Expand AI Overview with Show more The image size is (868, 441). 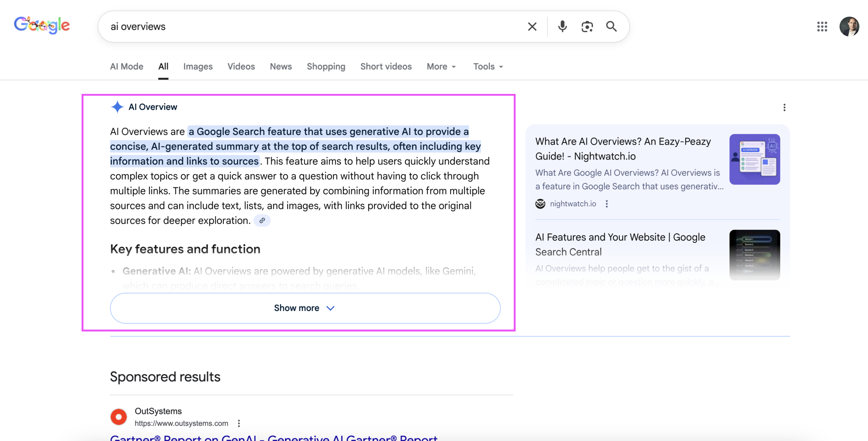(305, 308)
